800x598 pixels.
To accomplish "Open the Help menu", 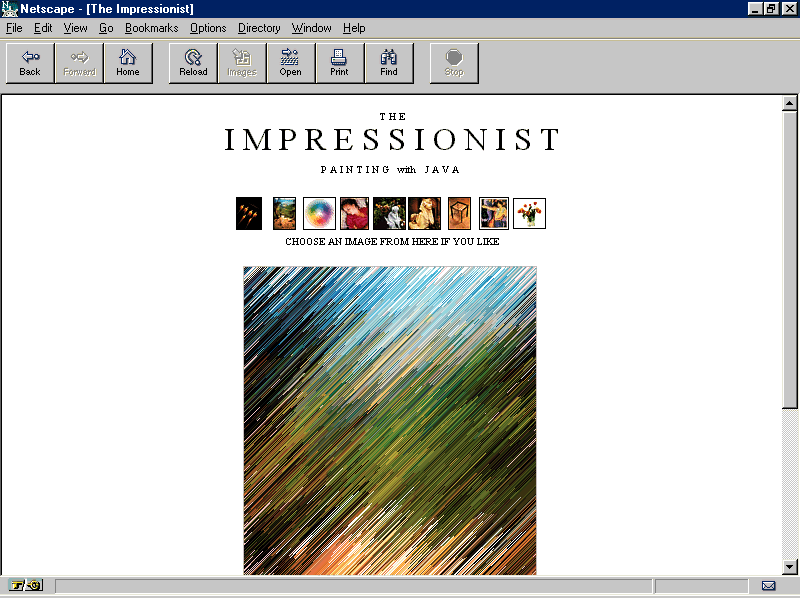I will (354, 28).
